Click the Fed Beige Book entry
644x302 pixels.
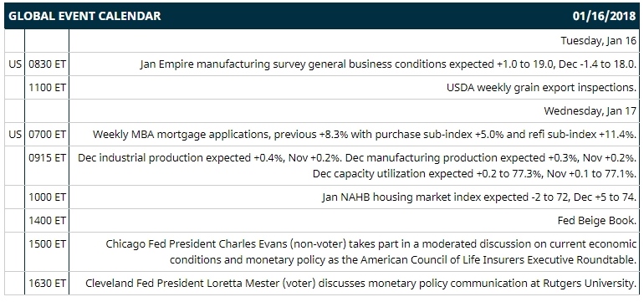coord(597,221)
